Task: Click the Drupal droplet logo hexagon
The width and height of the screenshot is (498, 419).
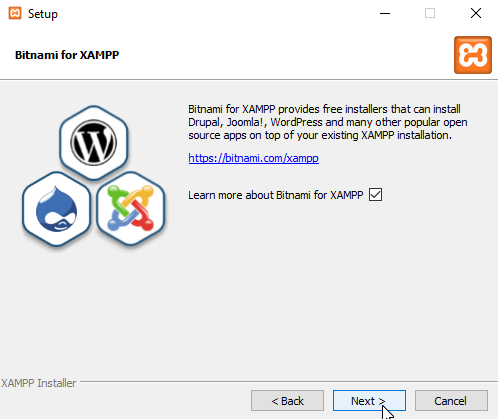Action: [x=56, y=209]
